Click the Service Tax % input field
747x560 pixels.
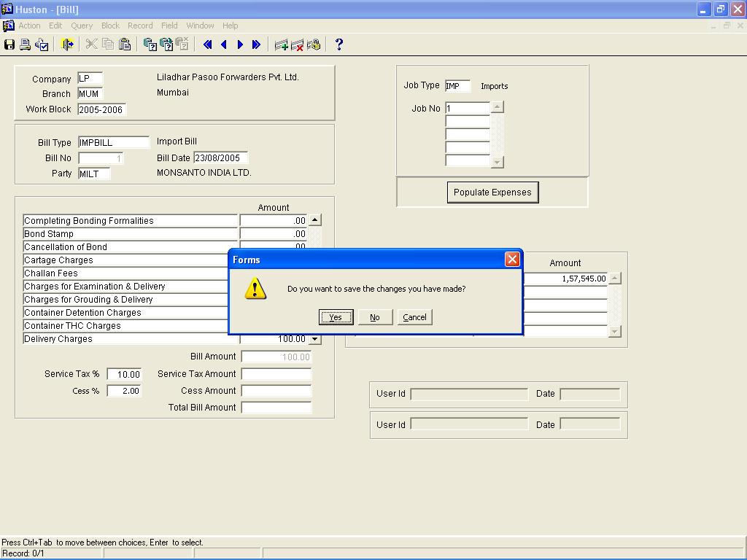point(124,374)
